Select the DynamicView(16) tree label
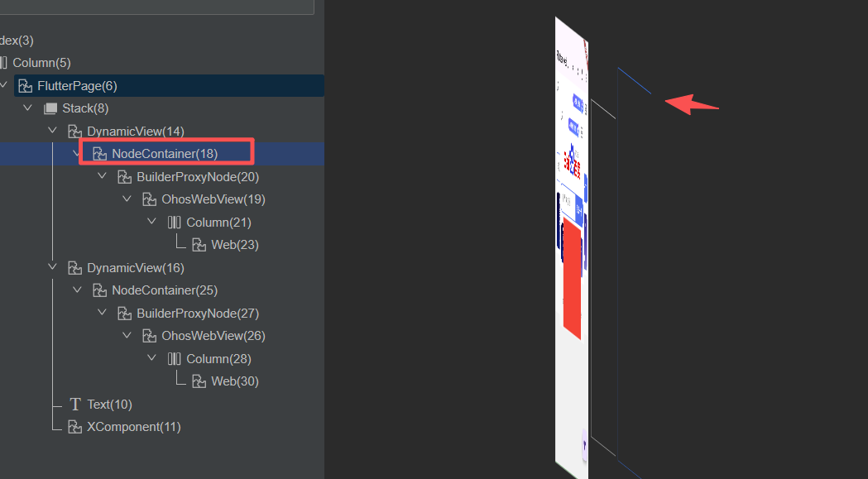This screenshot has height=479, width=868. (x=135, y=268)
